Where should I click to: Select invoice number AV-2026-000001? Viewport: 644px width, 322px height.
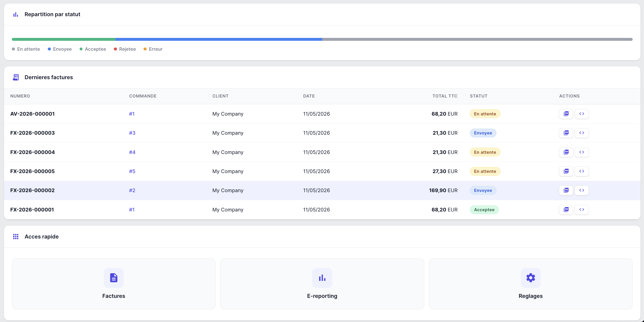[x=32, y=114]
